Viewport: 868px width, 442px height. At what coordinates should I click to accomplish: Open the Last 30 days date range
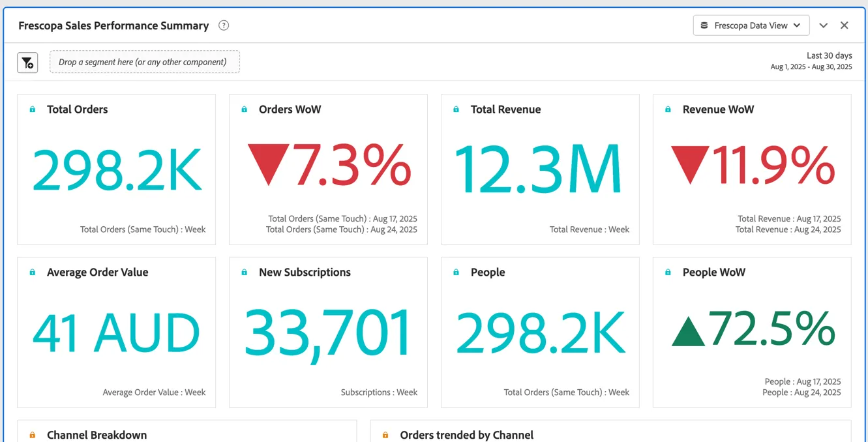[830, 55]
